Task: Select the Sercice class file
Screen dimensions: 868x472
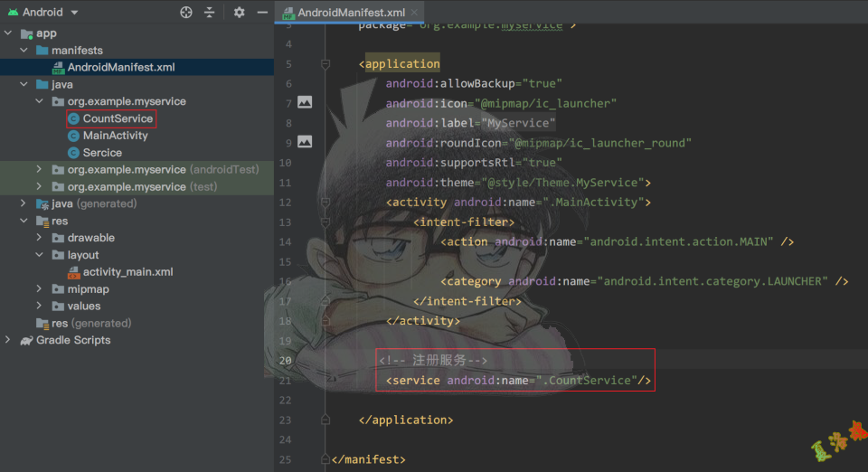Action: [101, 153]
